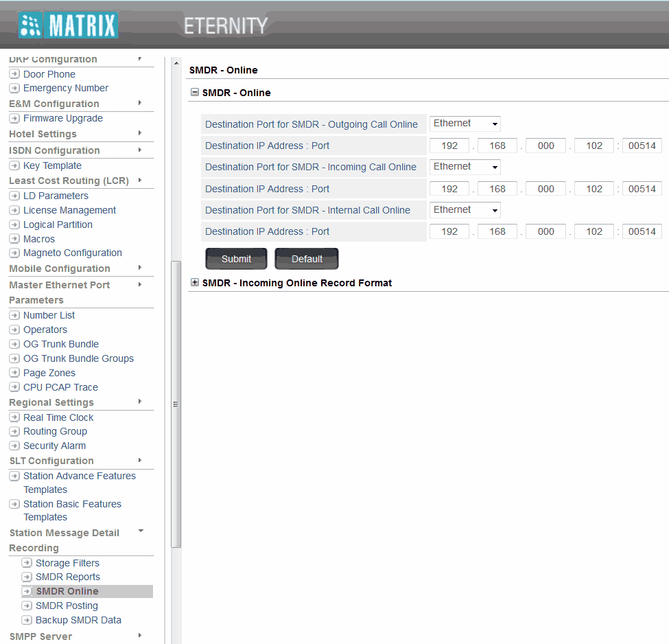Image resolution: width=669 pixels, height=644 pixels.
Task: Click the arrow icon beside Emergency Number
Action: pos(14,88)
